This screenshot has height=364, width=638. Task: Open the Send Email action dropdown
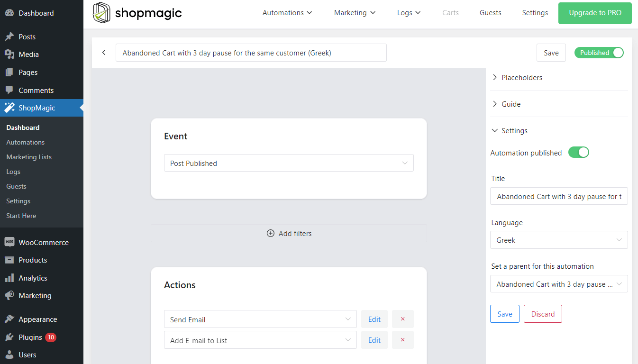260,319
